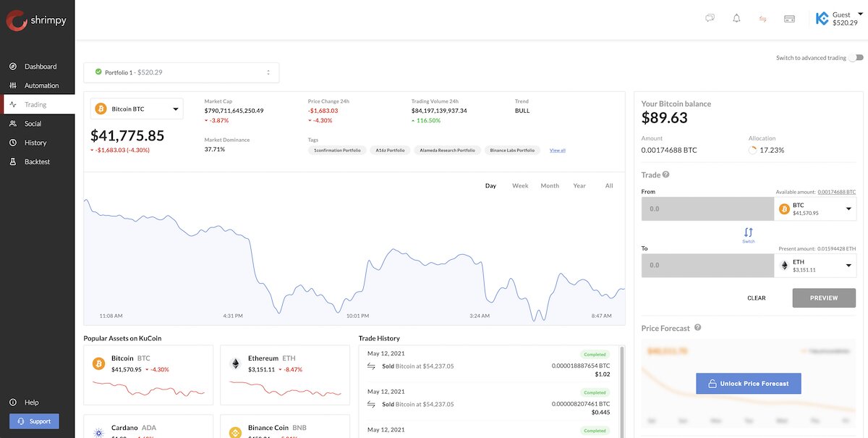Select the Automation sidebar icon
The width and height of the screenshot is (868, 438).
12,85
